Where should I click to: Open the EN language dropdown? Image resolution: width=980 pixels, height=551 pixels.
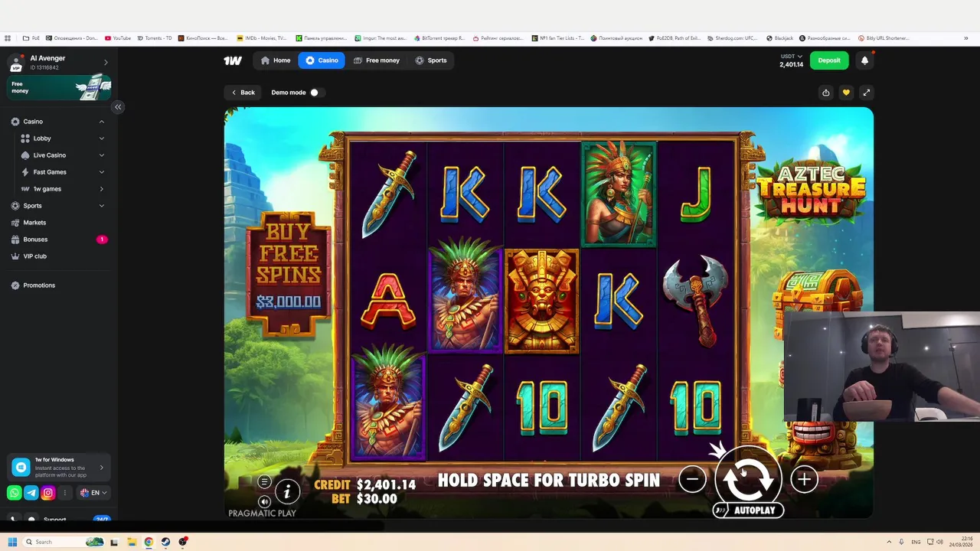[x=93, y=493]
